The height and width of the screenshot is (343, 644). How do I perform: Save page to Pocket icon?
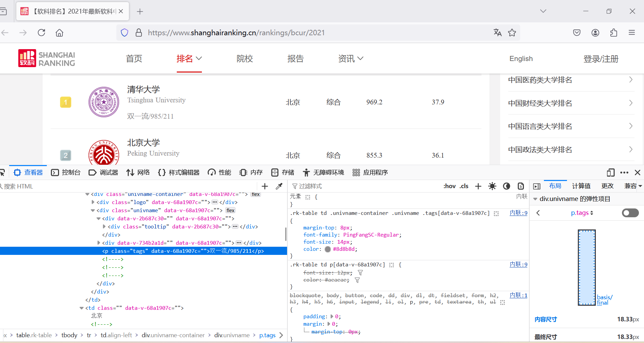[577, 33]
